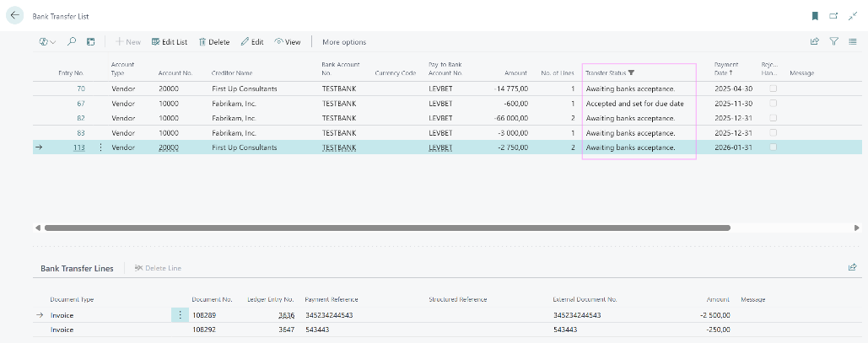Open entry number 83 link
The height and width of the screenshot is (343, 868).
[x=81, y=133]
